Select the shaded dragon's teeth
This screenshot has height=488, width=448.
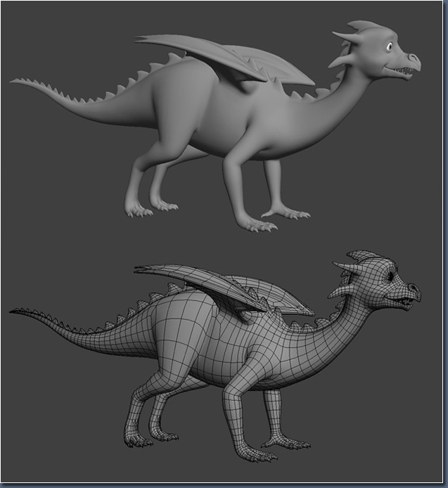403,71
